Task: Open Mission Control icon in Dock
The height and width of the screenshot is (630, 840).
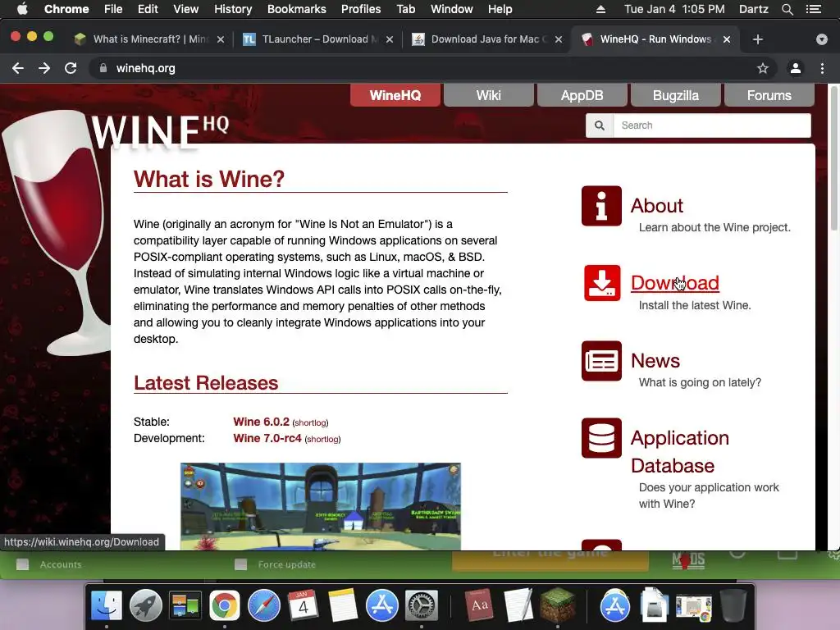Action: point(185,606)
